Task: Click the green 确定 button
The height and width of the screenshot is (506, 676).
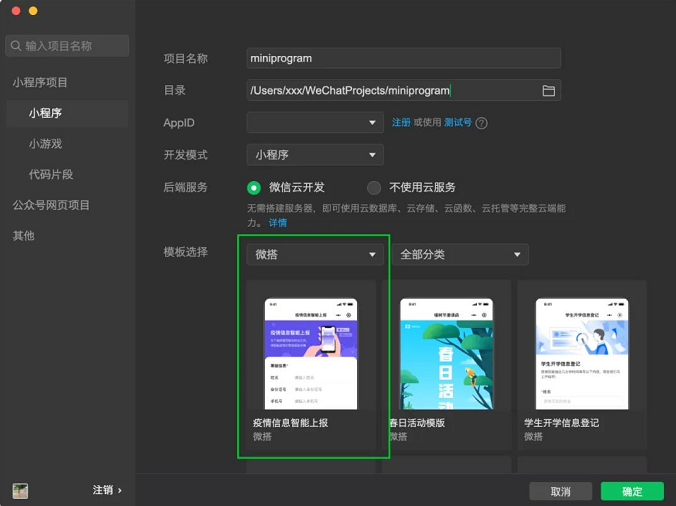Action: tap(632, 491)
